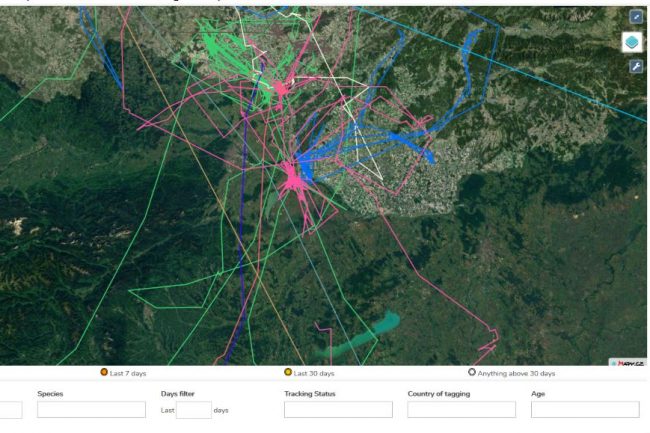Open the map layers switcher
The width and height of the screenshot is (650, 433).
(634, 42)
